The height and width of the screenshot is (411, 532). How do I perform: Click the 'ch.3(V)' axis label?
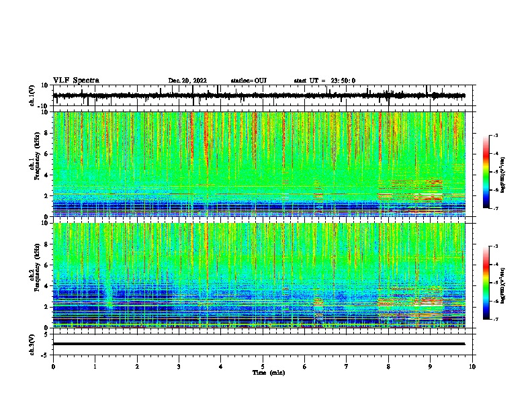pyautogui.click(x=32, y=345)
